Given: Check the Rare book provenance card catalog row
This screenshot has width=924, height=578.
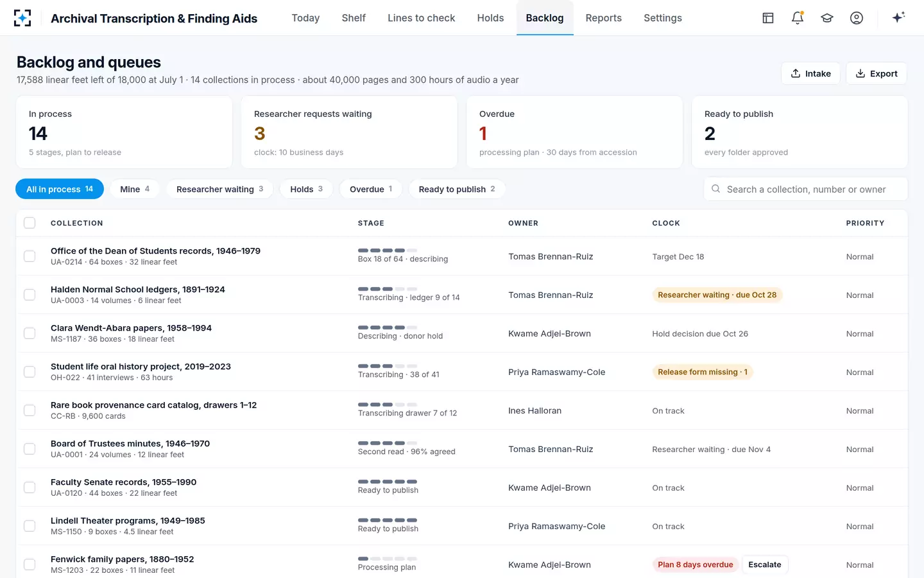Looking at the screenshot, I should (x=30, y=410).
